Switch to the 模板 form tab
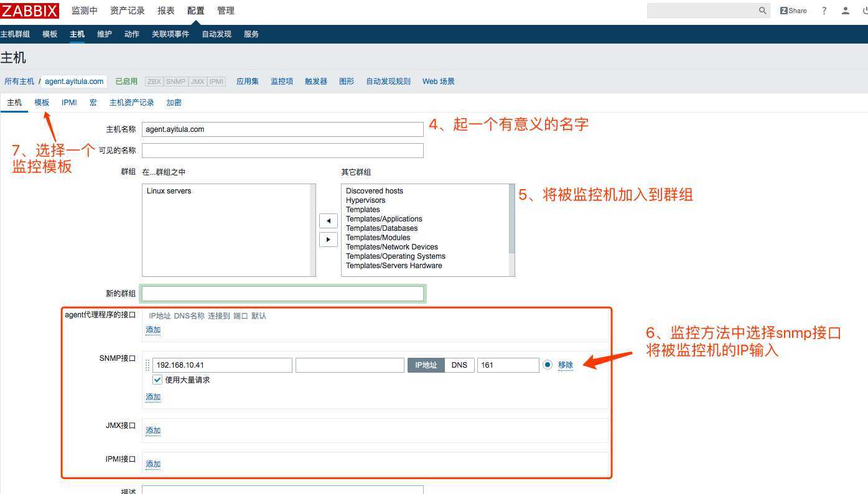Image resolution: width=868 pixels, height=494 pixels. (42, 103)
